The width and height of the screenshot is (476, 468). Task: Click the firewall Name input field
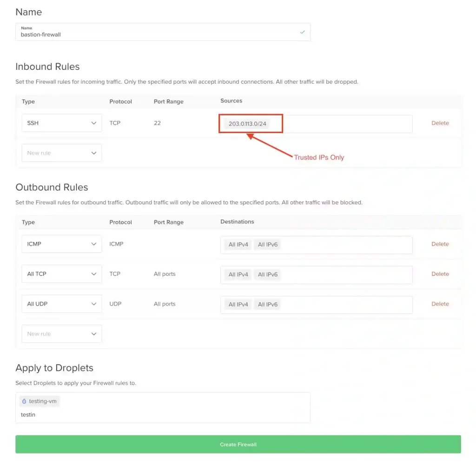click(x=163, y=32)
